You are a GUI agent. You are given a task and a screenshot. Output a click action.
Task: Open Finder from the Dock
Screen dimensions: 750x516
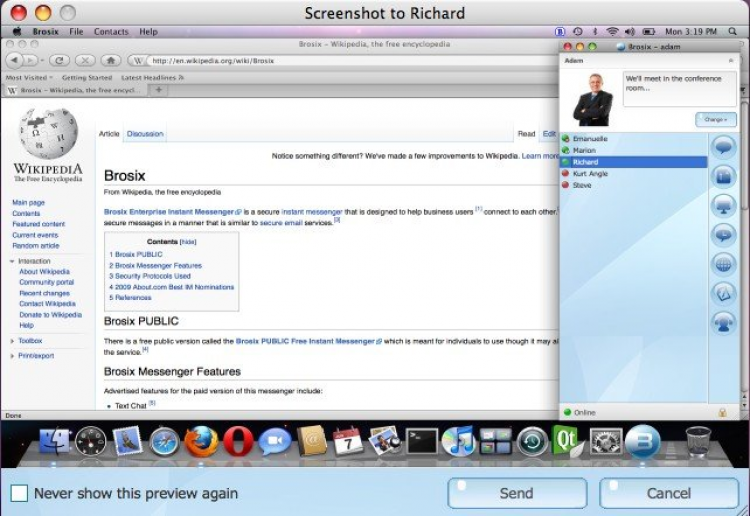(x=54, y=441)
